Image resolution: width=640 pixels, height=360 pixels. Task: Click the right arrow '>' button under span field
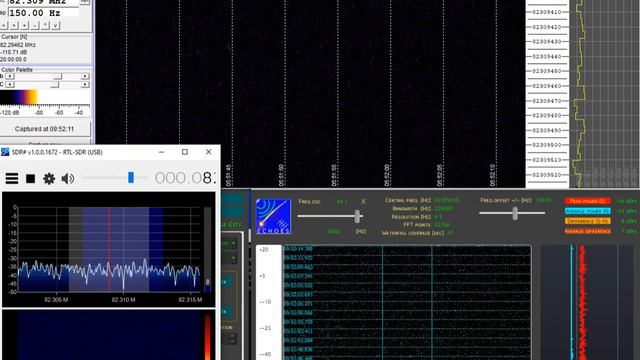coord(14,25)
